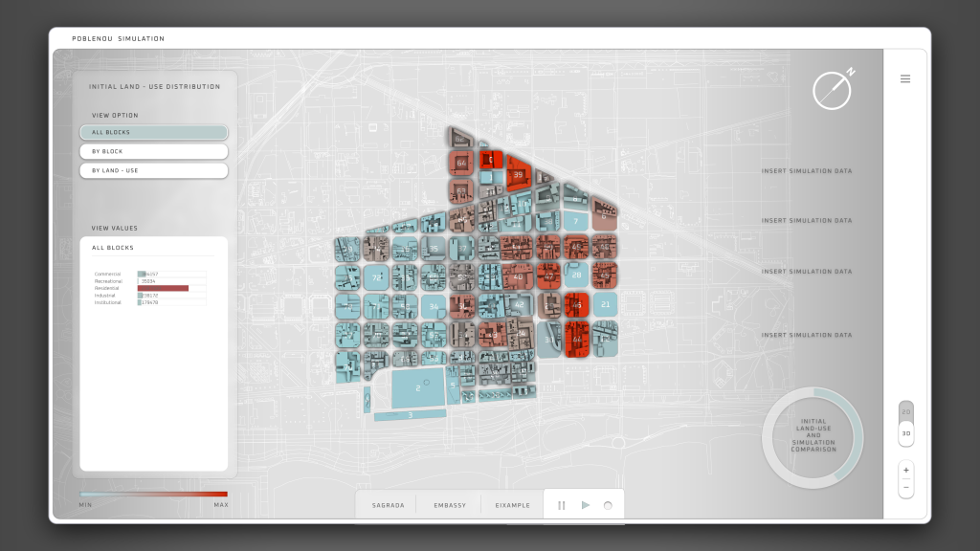Expand the BY LAND-USE view option
The image size is (980, 551).
[153, 170]
